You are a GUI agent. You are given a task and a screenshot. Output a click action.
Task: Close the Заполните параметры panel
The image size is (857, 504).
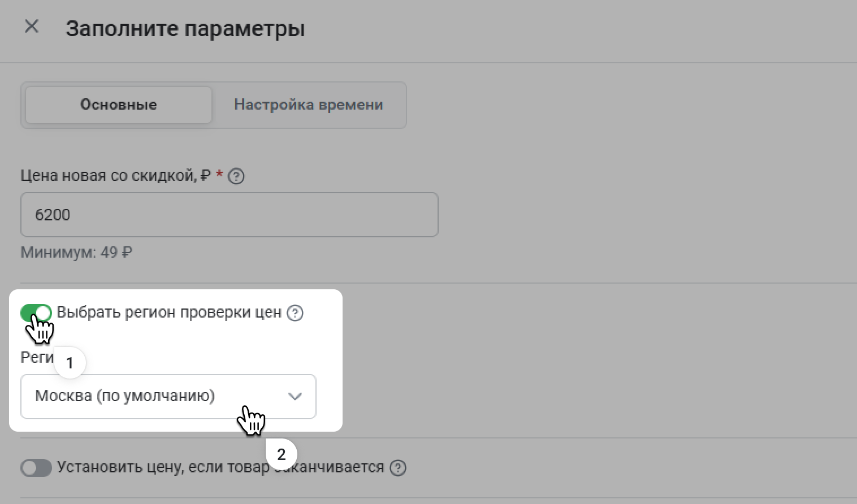click(32, 27)
